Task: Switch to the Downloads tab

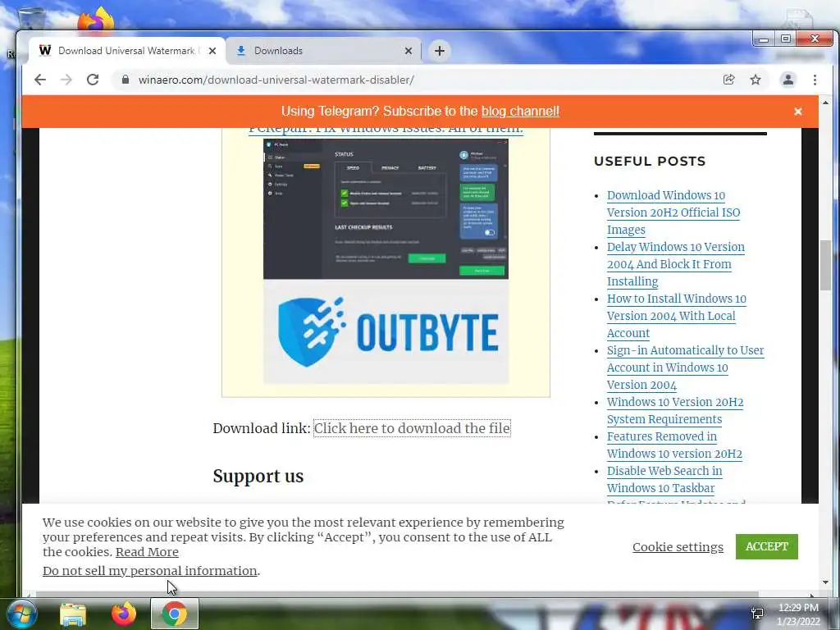Action: [323, 51]
